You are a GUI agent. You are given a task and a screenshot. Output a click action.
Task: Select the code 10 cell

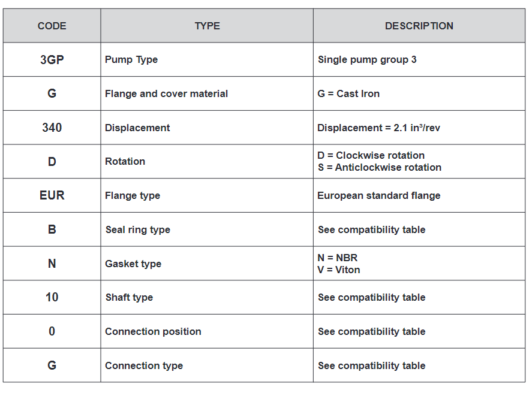coord(52,297)
